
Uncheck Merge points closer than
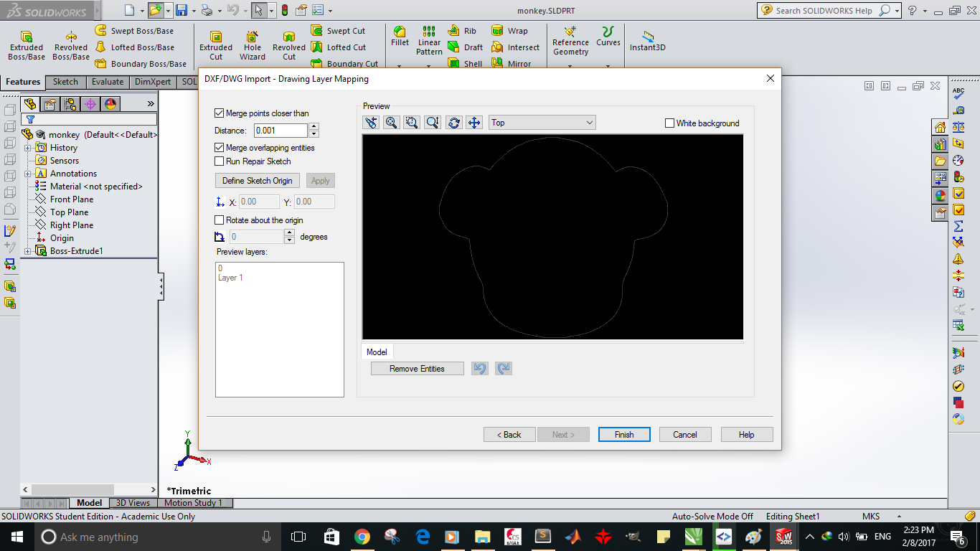click(220, 113)
